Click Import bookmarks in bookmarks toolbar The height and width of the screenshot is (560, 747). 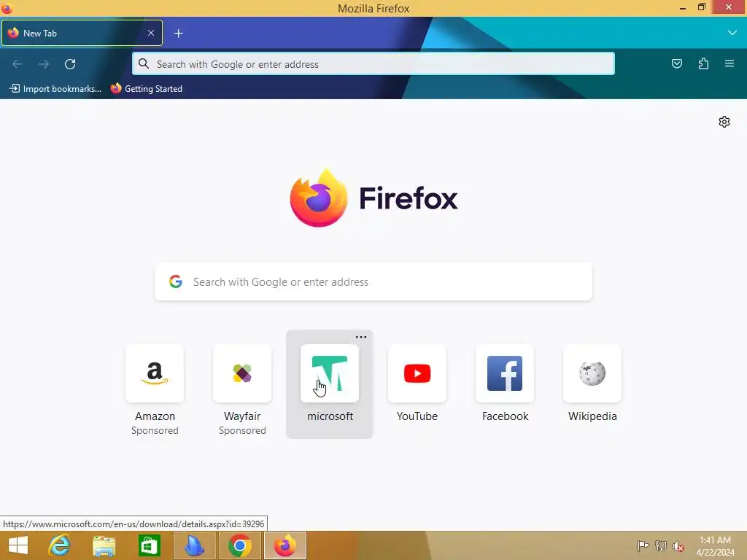[x=55, y=88]
